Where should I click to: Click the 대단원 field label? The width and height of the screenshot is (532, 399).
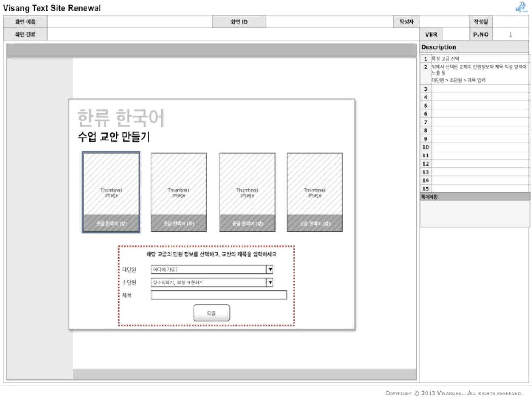pos(129,270)
